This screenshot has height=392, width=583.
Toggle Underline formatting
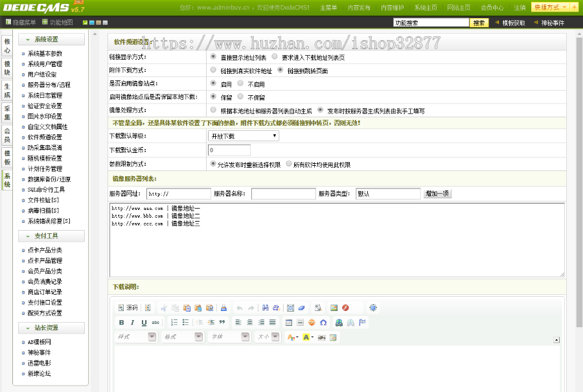144,323
